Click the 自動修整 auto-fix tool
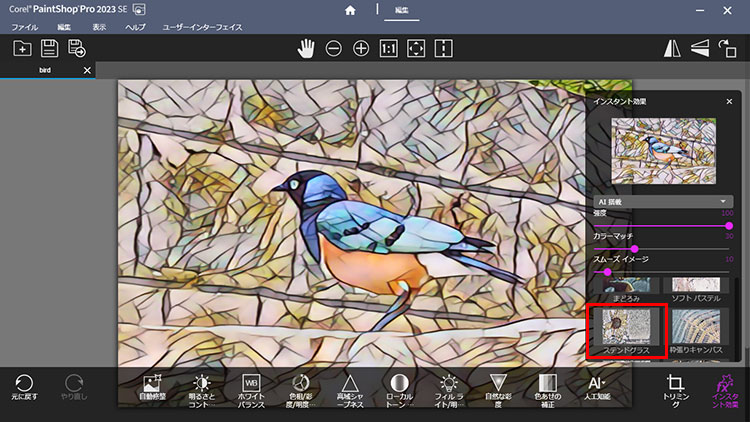750x422 pixels. click(153, 389)
